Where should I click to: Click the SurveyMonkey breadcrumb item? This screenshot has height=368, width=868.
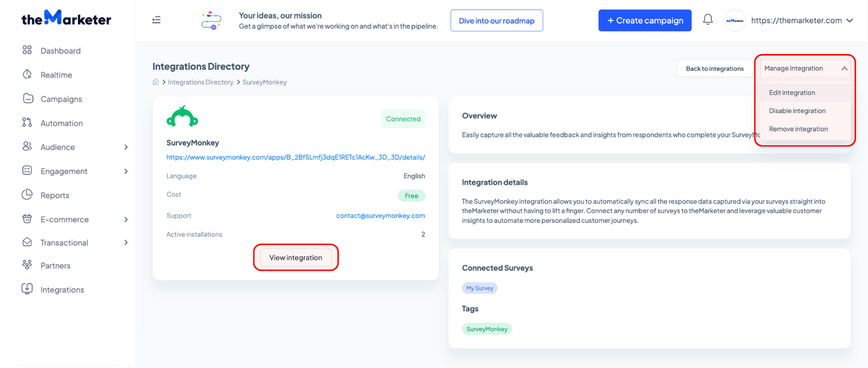[x=265, y=82]
